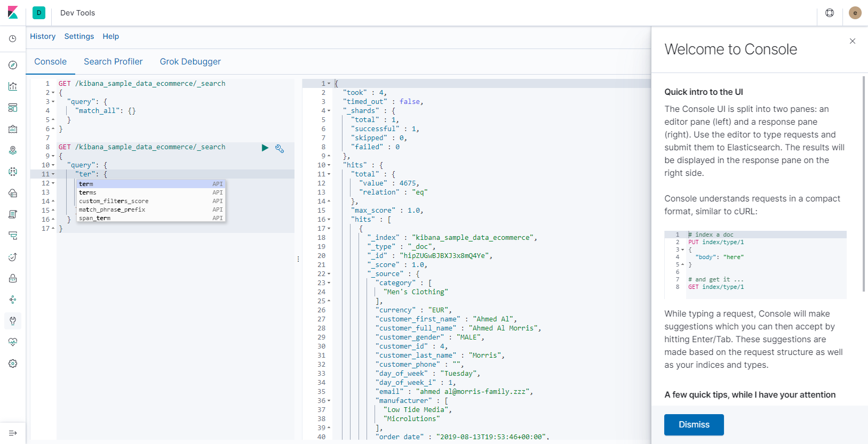Open APM icon in sidebar
The width and height of the screenshot is (868, 444).
(13, 236)
